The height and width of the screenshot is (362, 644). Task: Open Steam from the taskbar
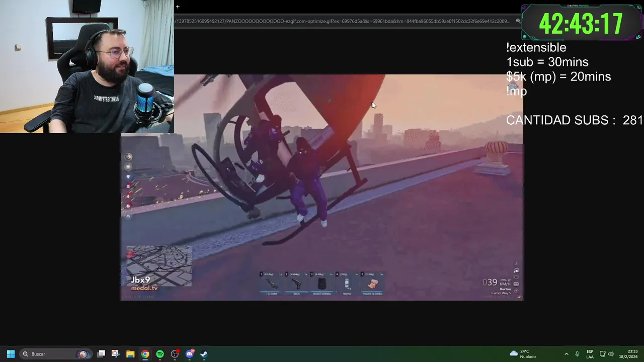point(204,354)
